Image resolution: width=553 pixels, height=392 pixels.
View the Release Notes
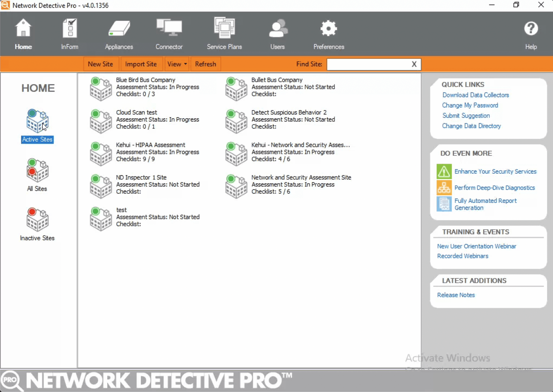(x=456, y=295)
